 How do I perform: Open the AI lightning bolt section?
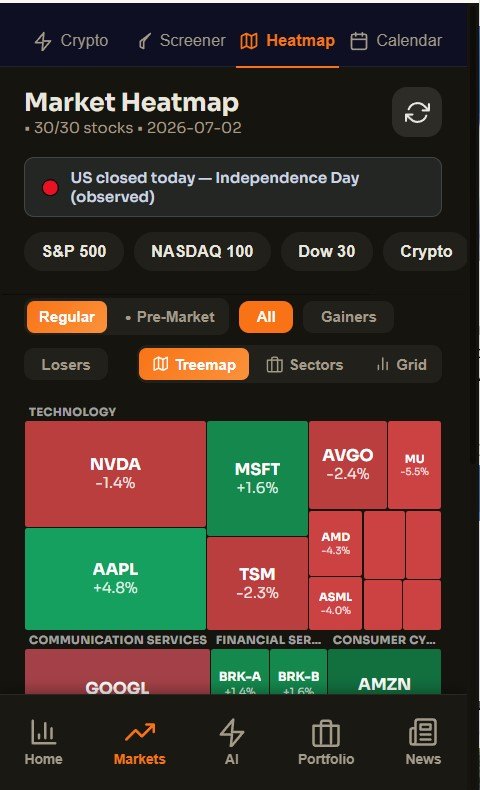(232, 742)
